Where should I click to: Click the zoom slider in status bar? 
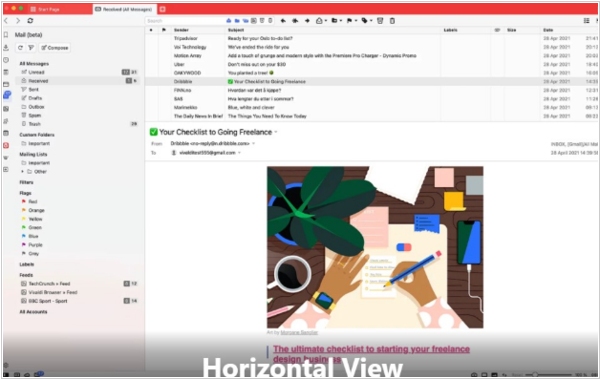click(x=548, y=374)
